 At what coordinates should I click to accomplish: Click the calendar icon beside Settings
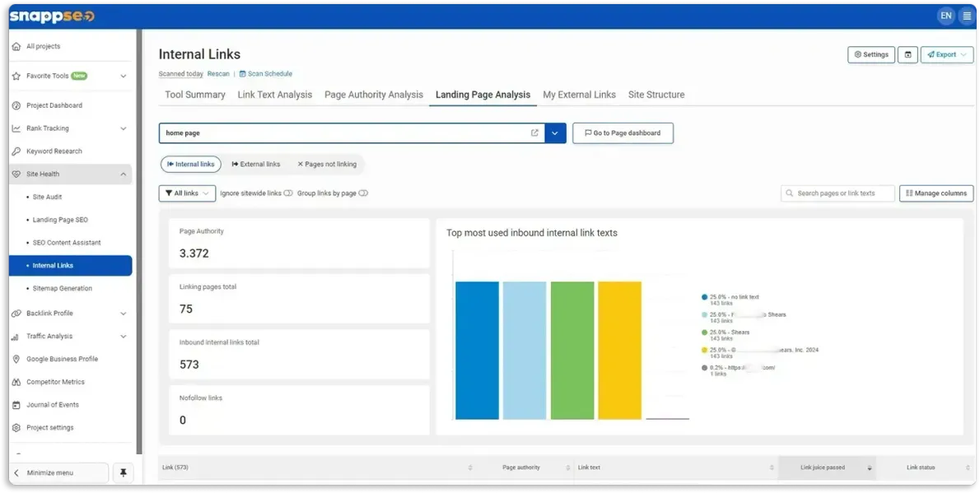click(x=908, y=54)
